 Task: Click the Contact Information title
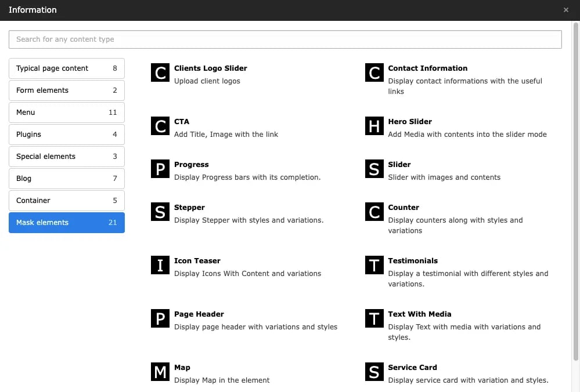[x=428, y=68]
